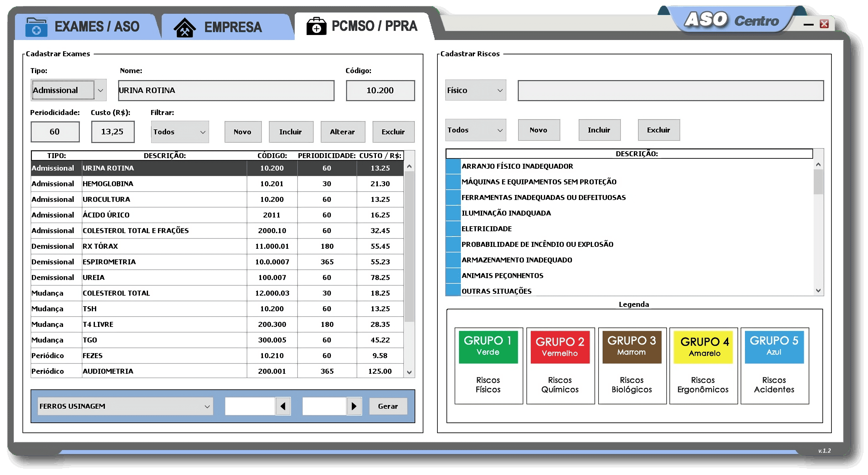This screenshot has height=475, width=868.
Task: Click the risks list scrollbar thumb
Action: (818, 182)
